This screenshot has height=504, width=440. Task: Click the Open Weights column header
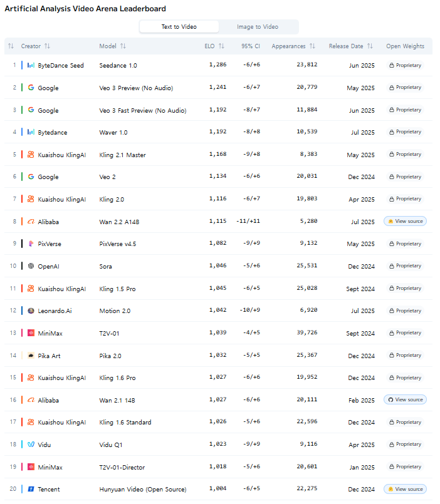[405, 46]
